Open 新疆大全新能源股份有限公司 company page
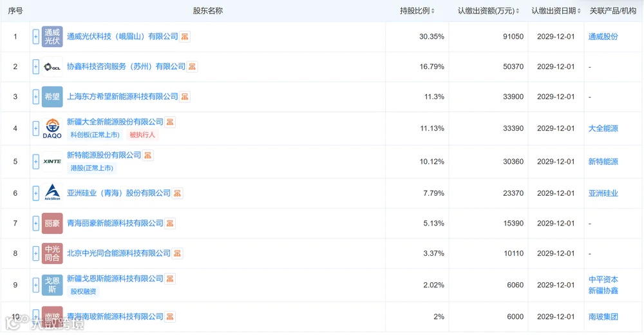644x335 pixels. coord(115,122)
